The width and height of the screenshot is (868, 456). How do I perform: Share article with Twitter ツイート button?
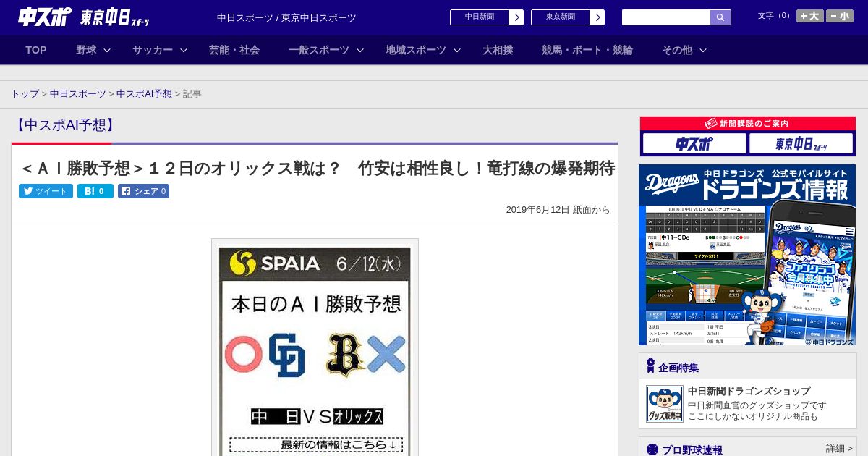(x=46, y=191)
